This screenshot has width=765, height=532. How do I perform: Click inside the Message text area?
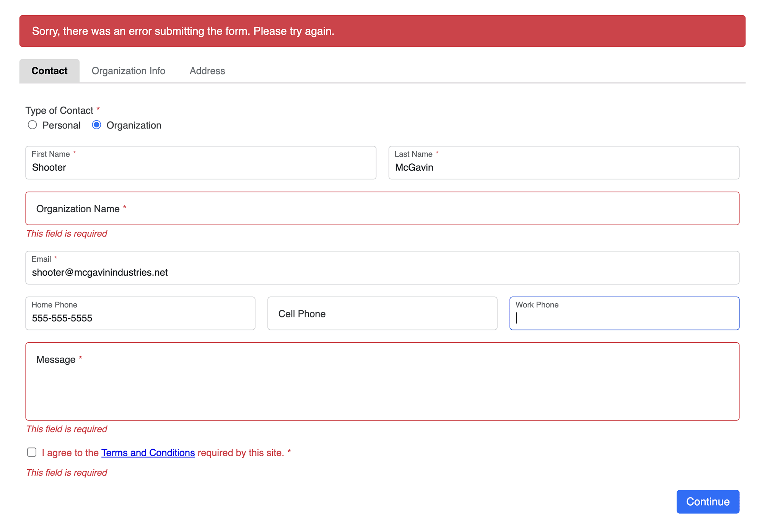tap(382, 386)
